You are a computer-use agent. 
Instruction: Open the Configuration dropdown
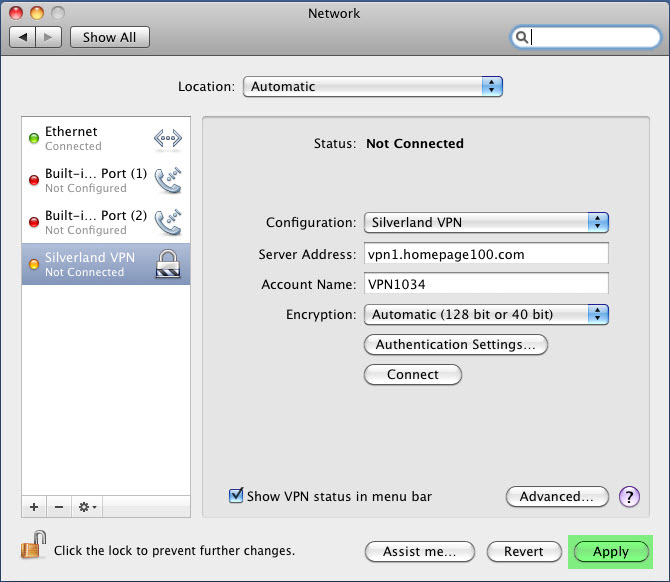[486, 223]
